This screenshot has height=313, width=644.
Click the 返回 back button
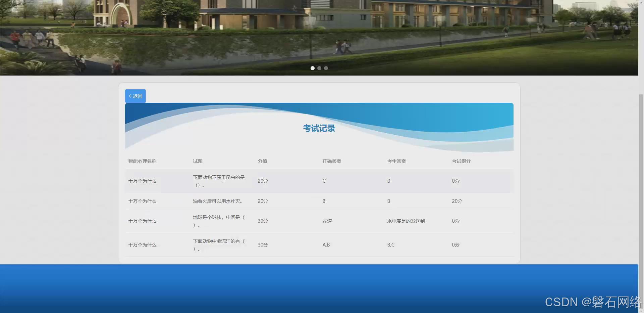tap(135, 96)
